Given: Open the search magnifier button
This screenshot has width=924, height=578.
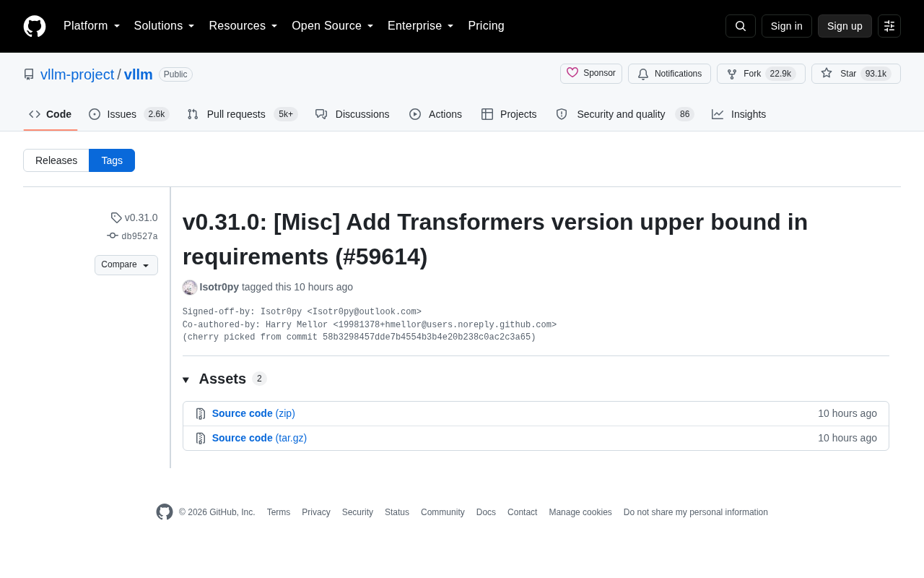Looking at the screenshot, I should pyautogui.click(x=741, y=26).
